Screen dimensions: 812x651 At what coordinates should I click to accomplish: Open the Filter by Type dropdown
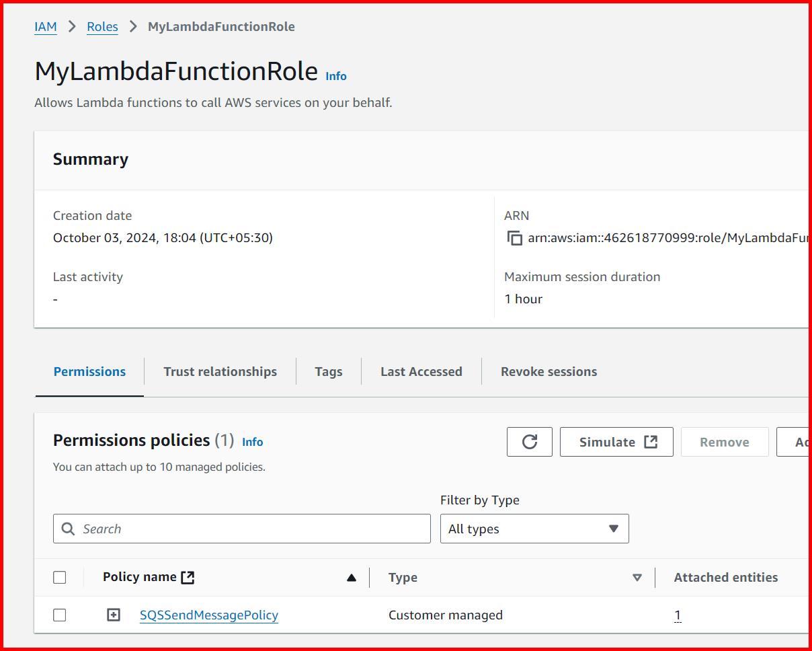[534, 529]
